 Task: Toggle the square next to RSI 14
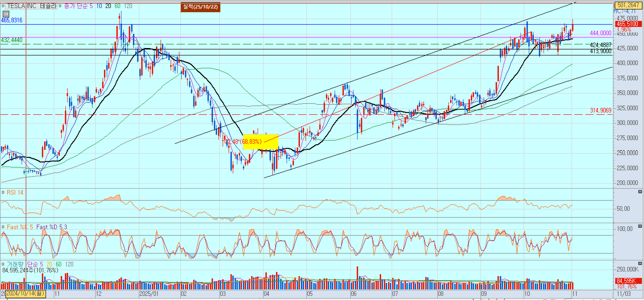pos(3,192)
